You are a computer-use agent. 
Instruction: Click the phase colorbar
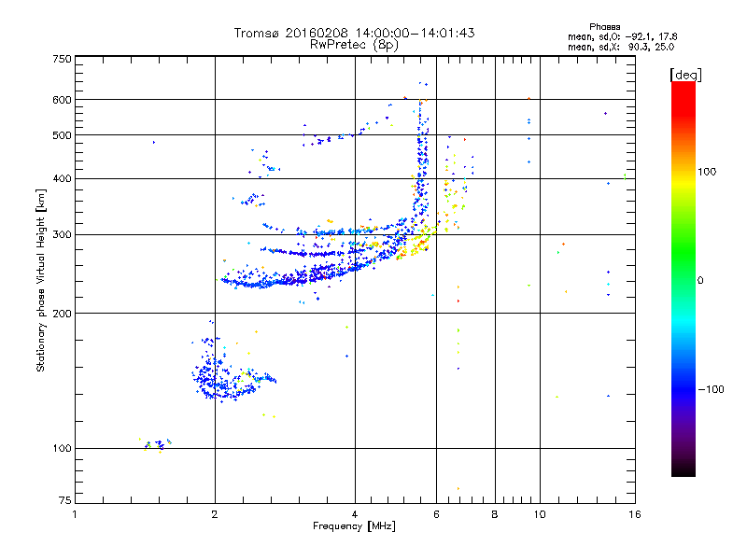(x=684, y=279)
